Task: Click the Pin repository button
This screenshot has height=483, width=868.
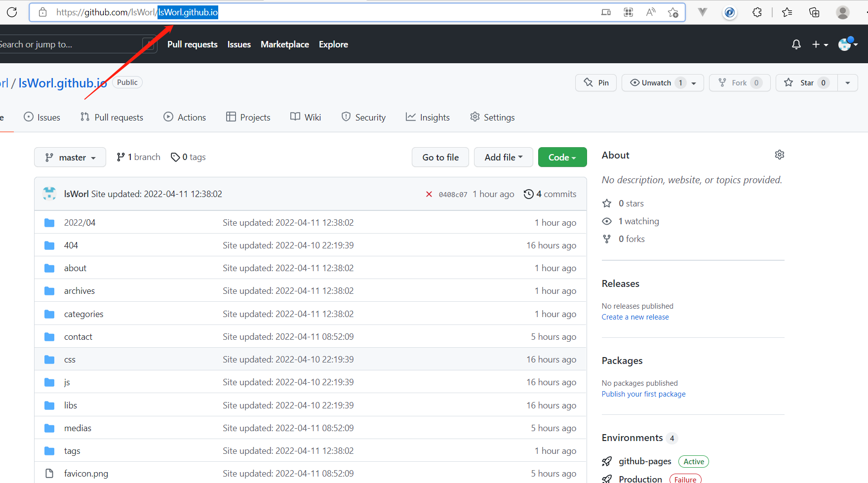Action: [596, 83]
